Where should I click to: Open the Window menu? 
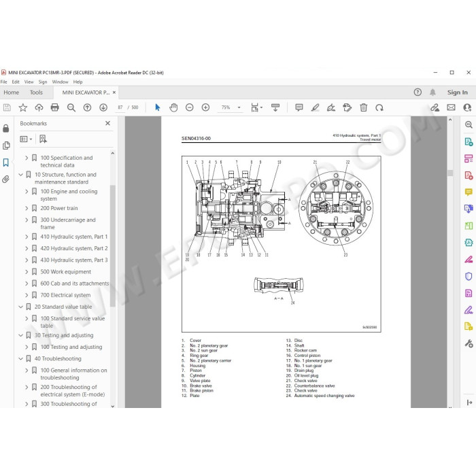point(60,82)
